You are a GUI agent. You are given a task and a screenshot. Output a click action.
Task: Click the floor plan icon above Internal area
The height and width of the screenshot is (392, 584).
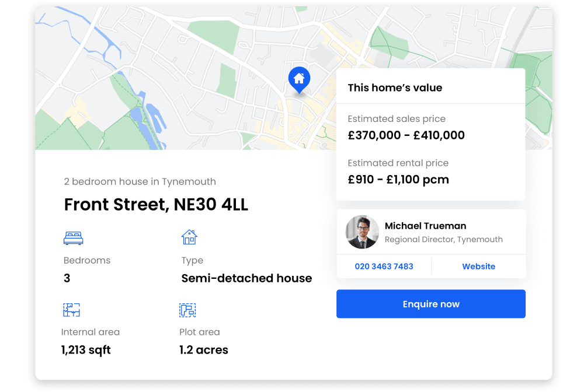click(71, 310)
